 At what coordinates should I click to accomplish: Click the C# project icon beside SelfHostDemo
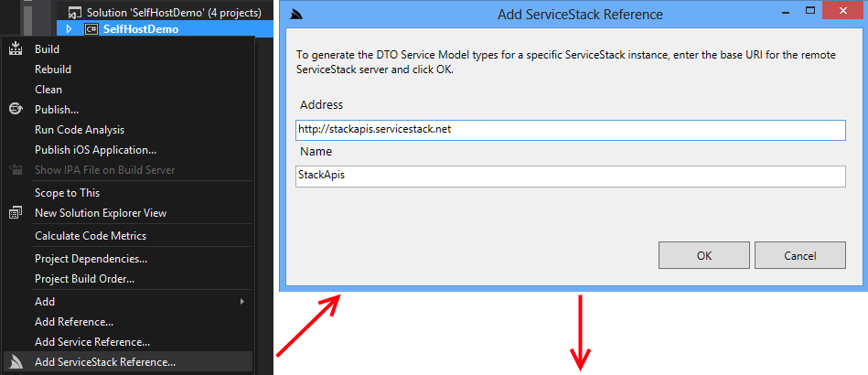[91, 28]
